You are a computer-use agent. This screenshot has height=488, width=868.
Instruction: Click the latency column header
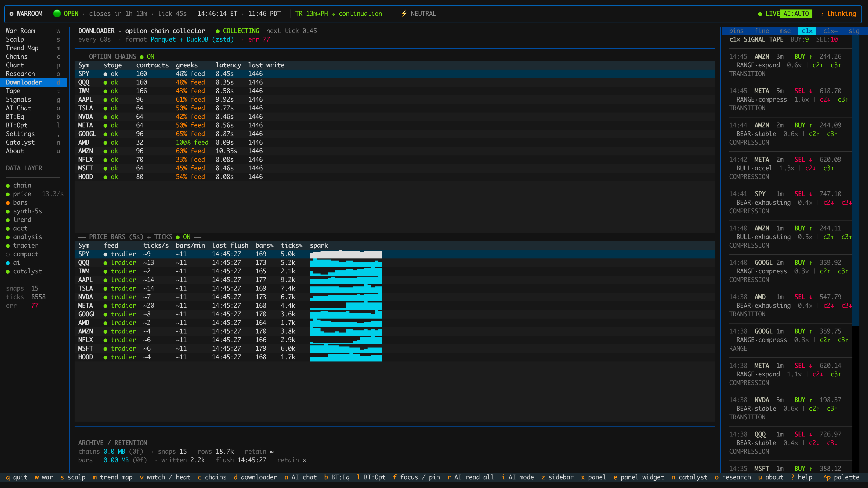tap(229, 65)
